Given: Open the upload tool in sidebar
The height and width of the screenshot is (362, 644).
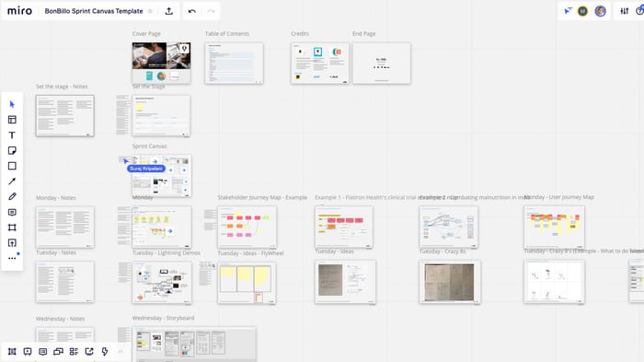Looking at the screenshot, I should coord(12,243).
